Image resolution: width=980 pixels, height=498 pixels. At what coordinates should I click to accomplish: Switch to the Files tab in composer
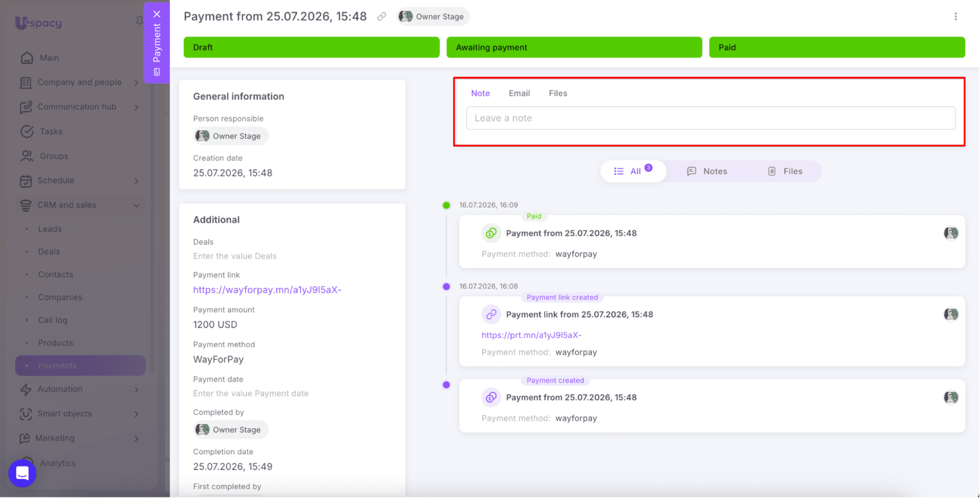coord(558,93)
